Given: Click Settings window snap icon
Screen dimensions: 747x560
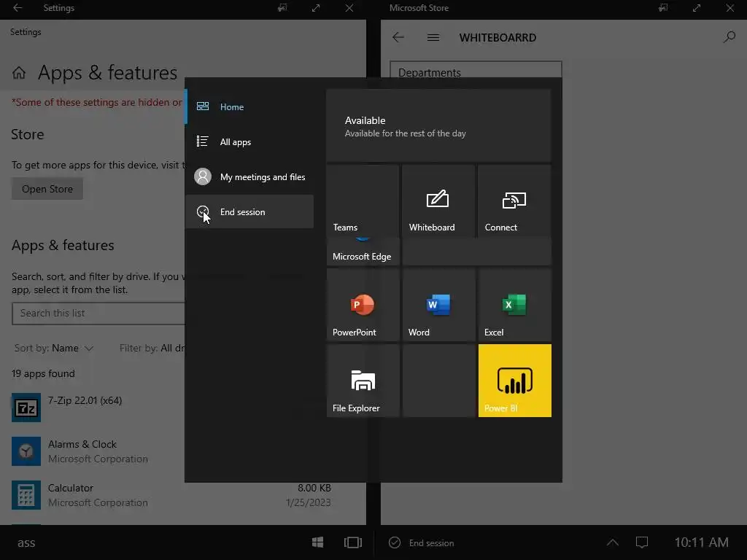Looking at the screenshot, I should (x=282, y=8).
